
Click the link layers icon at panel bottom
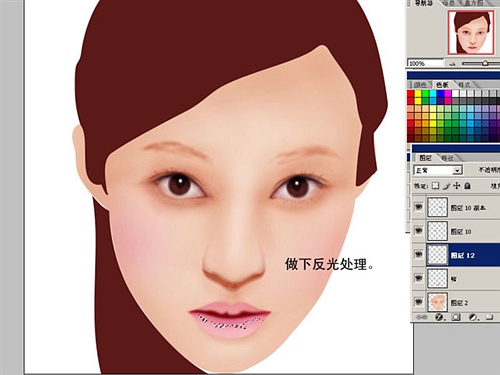(x=421, y=317)
